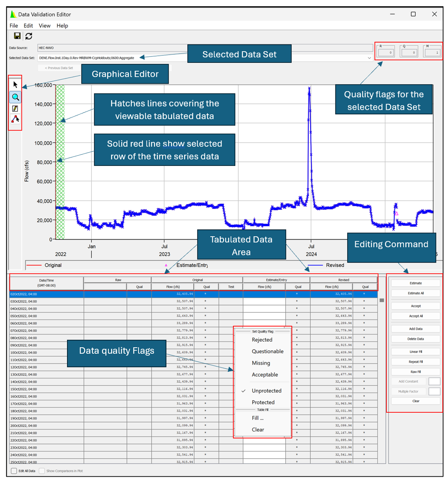
Task: Select the magnifying glass zoom tool
Action: tap(15, 97)
